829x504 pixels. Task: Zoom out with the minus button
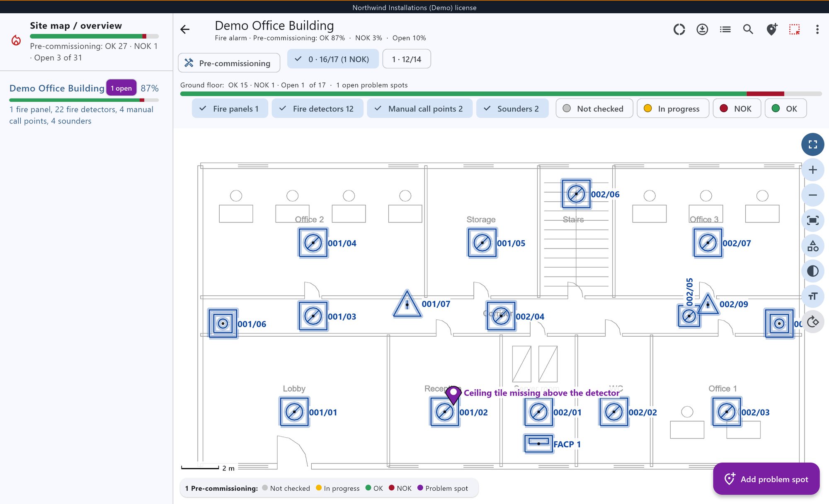[x=812, y=195]
